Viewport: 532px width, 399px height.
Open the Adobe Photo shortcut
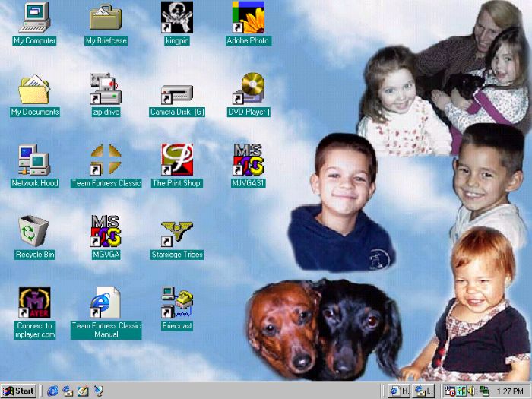click(x=248, y=18)
